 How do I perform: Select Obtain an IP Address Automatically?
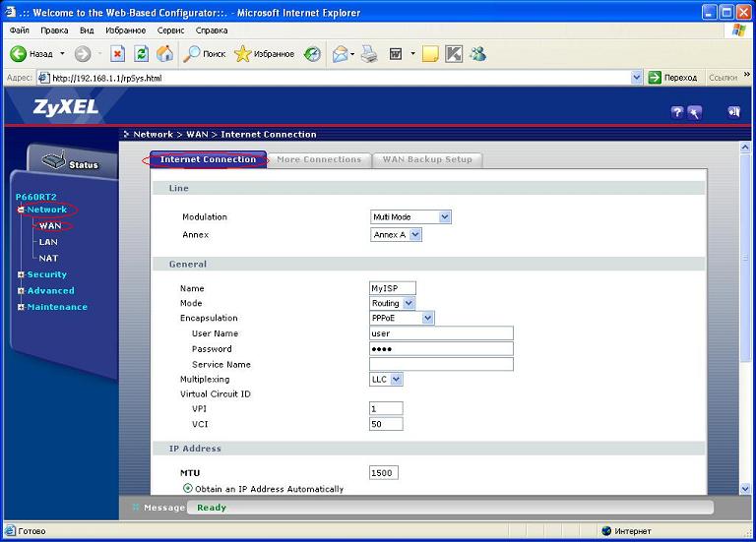tap(188, 488)
